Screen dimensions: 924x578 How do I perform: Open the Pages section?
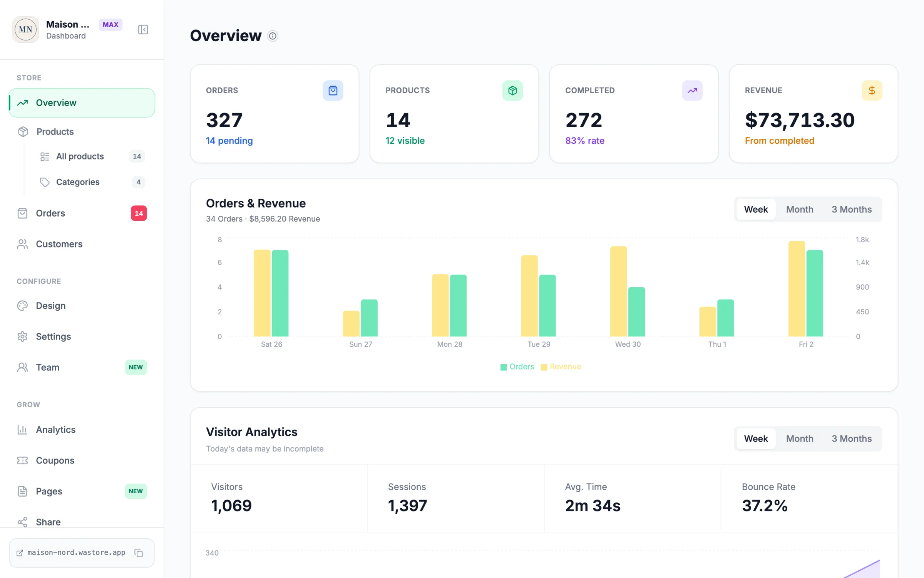point(82,491)
